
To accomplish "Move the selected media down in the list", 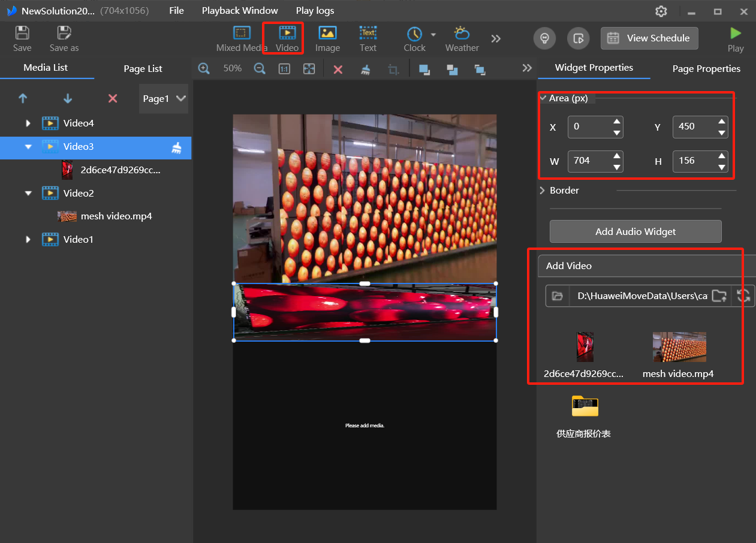I will coord(68,99).
